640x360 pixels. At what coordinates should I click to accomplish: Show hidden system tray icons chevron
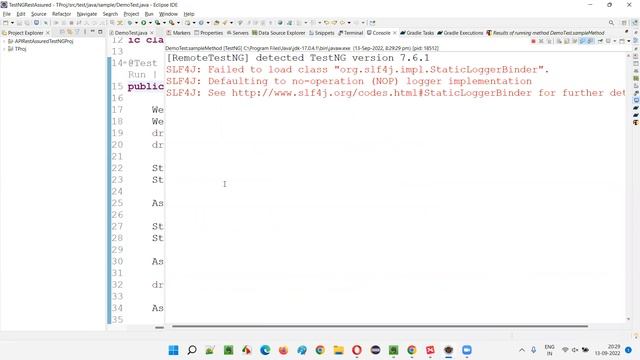(522, 350)
